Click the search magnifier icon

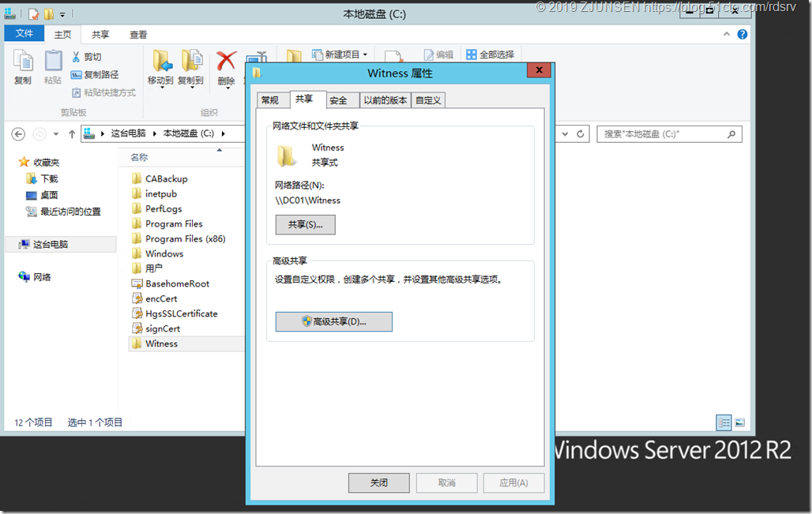pos(731,134)
